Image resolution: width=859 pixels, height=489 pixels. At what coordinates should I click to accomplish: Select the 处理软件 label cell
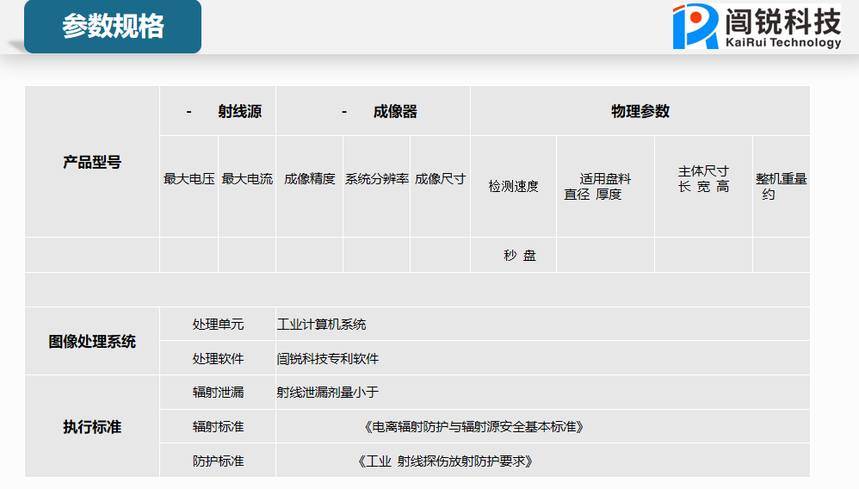(x=218, y=359)
